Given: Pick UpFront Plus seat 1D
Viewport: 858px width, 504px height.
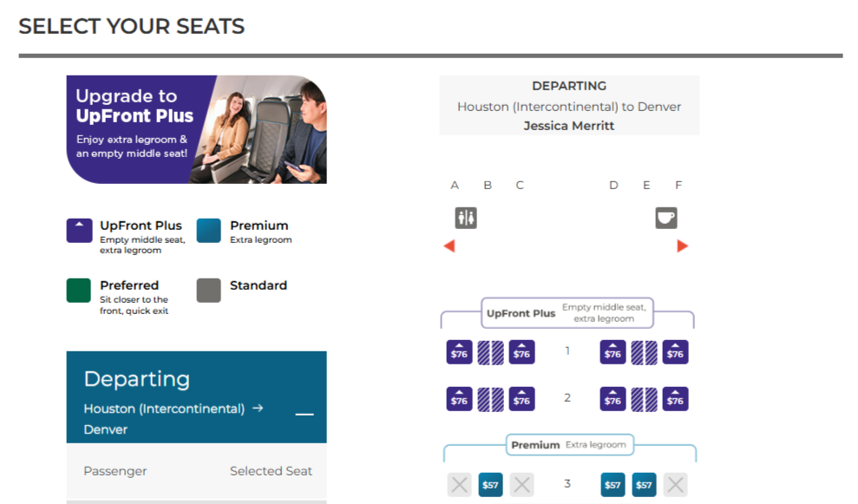Looking at the screenshot, I should pos(612,352).
